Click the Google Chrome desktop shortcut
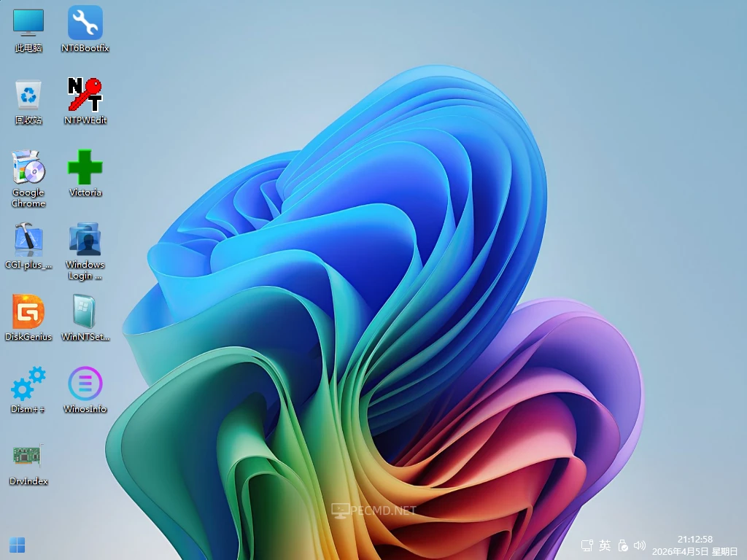The height and width of the screenshot is (560, 747). (x=28, y=168)
